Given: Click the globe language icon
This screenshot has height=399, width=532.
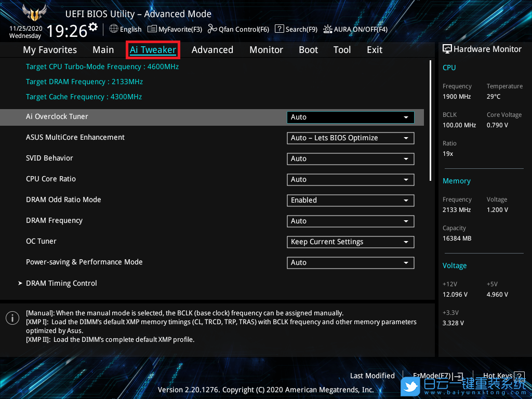Looking at the screenshot, I should coord(114,29).
